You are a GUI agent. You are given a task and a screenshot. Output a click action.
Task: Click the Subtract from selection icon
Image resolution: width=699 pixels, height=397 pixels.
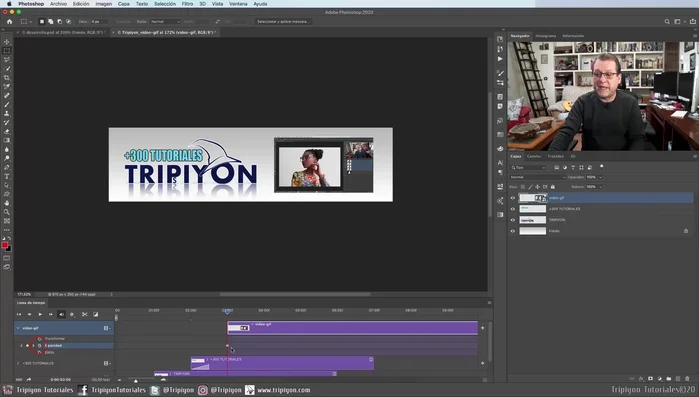(x=59, y=21)
